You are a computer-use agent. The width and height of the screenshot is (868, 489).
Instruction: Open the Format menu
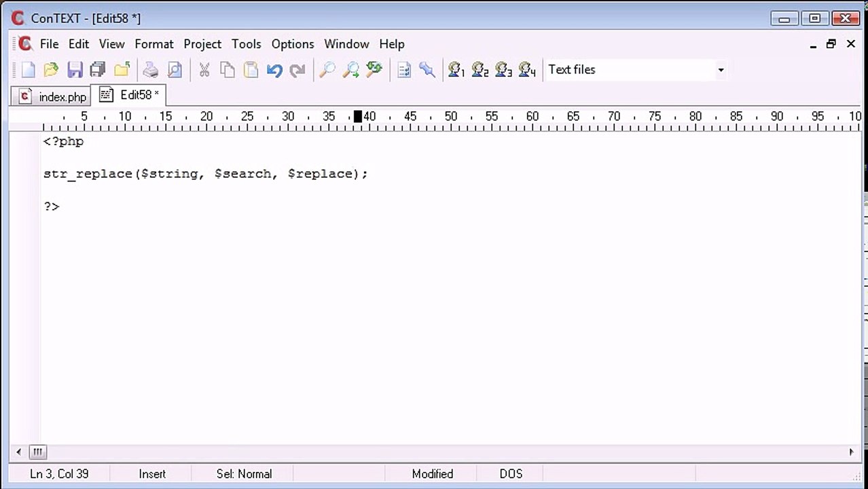(x=154, y=43)
